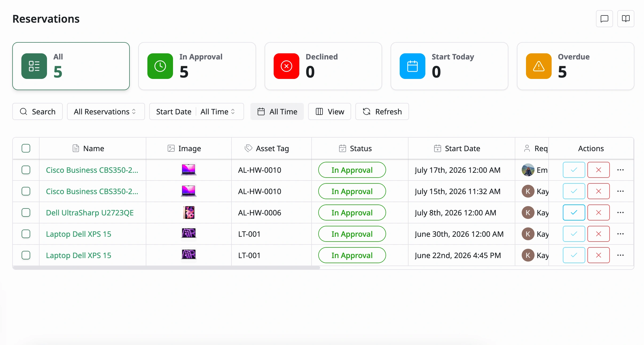The width and height of the screenshot is (644, 345).
Task: Open more actions for July 15th reservation
Action: 621,191
